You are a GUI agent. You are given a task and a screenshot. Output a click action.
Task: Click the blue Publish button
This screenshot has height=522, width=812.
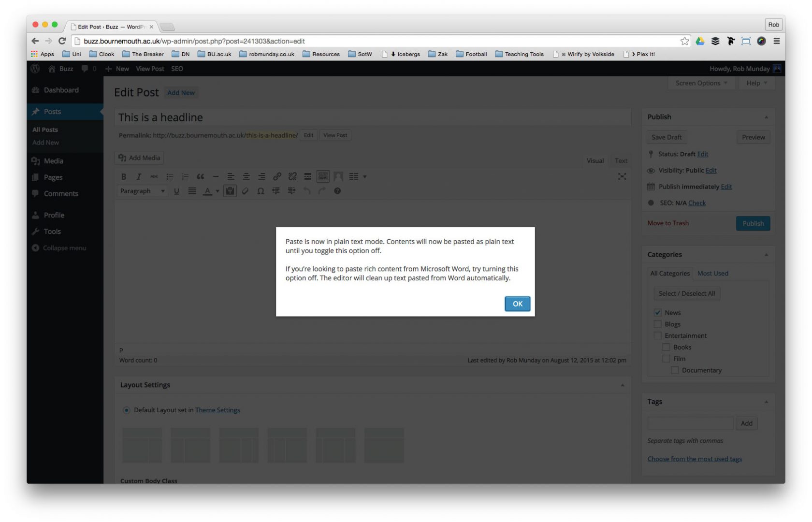753,223
